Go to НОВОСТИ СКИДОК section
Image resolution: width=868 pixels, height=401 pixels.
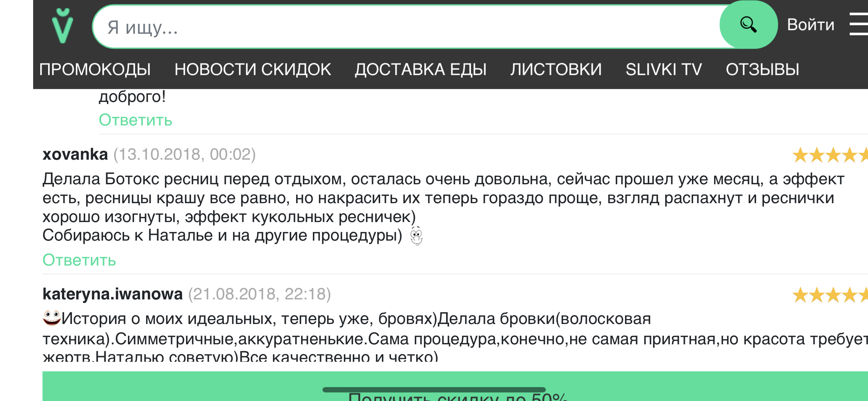(x=253, y=70)
